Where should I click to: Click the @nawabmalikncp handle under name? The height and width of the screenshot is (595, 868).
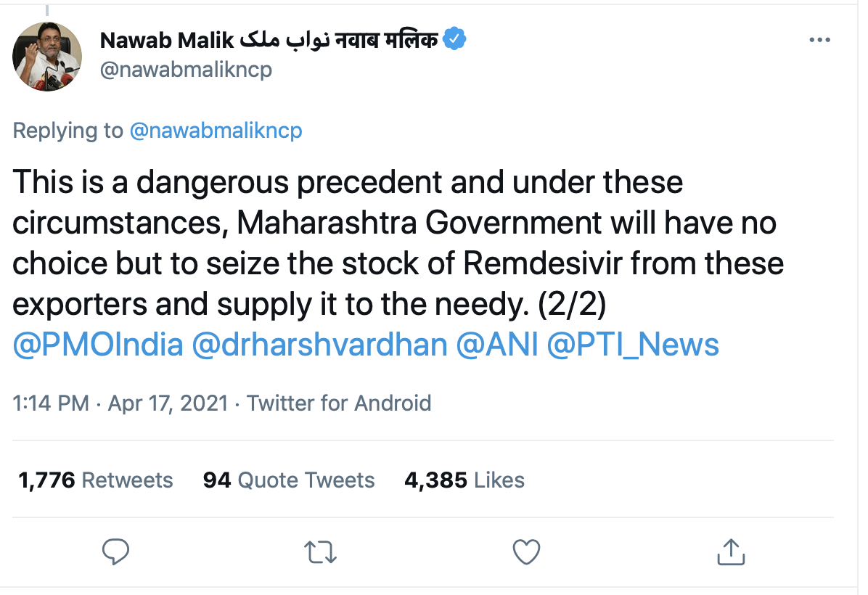[x=187, y=72]
